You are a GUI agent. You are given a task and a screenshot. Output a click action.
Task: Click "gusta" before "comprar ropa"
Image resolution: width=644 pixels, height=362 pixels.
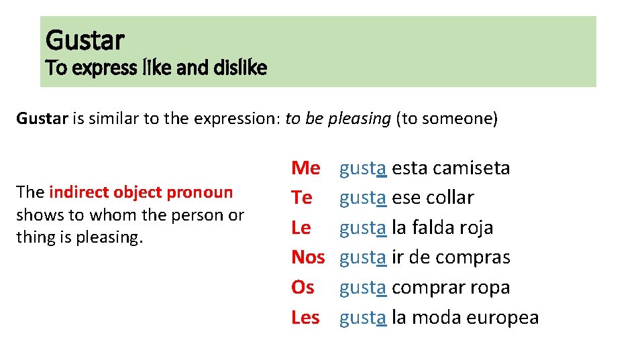click(363, 288)
